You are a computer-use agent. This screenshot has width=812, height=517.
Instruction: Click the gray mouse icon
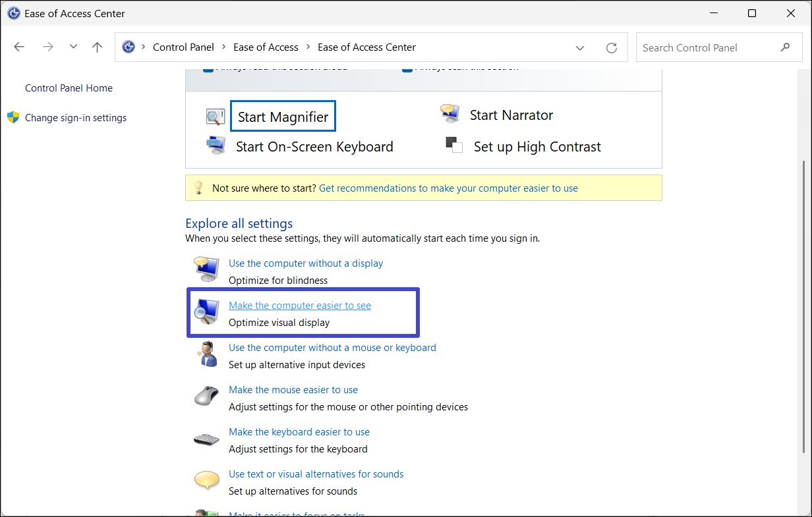click(x=206, y=396)
